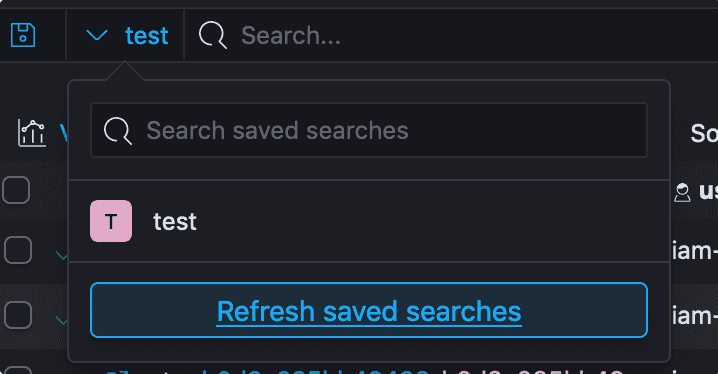Tick the third row checkbox in highlighted row
Screen dimensions: 718x374
click(17, 315)
